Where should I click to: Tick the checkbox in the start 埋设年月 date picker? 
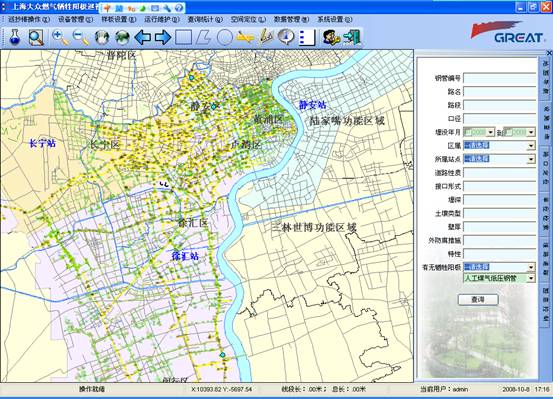click(467, 132)
